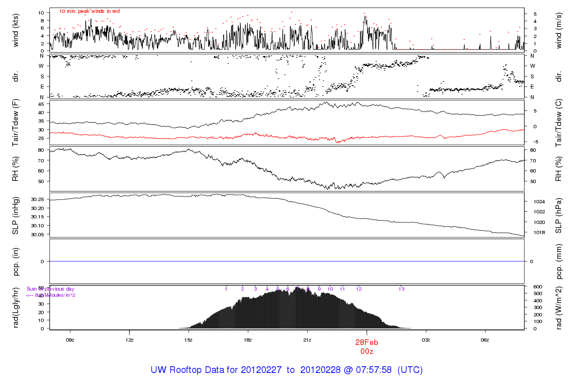Screen dimensions: 574x392
Task: Click the 'rad (W/m^2)' right axis label
Action: tap(558, 307)
